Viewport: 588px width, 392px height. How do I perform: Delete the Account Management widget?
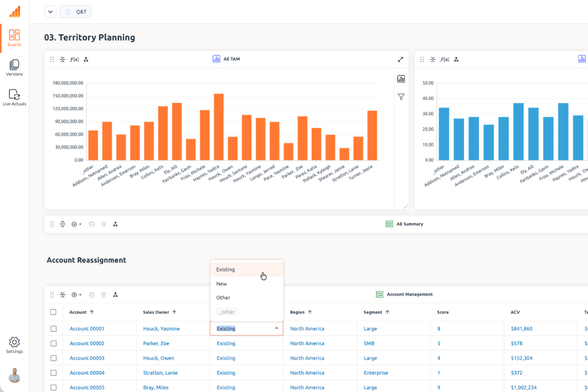[103, 294]
